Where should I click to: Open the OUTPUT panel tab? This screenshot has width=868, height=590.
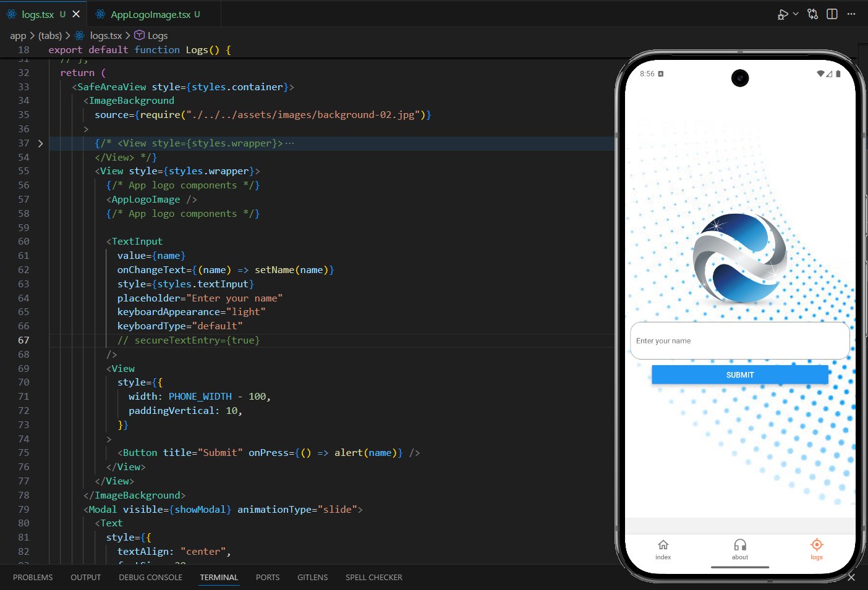click(85, 577)
